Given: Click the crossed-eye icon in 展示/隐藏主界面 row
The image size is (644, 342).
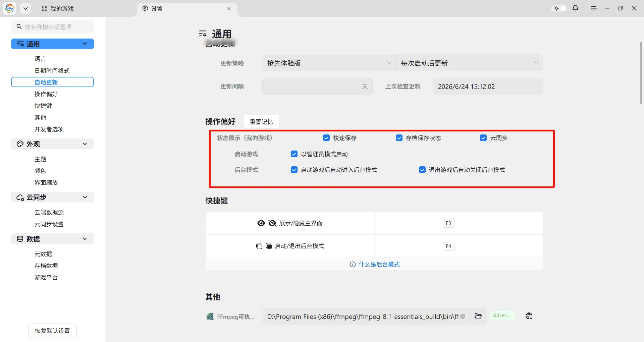Looking at the screenshot, I should point(272,223).
